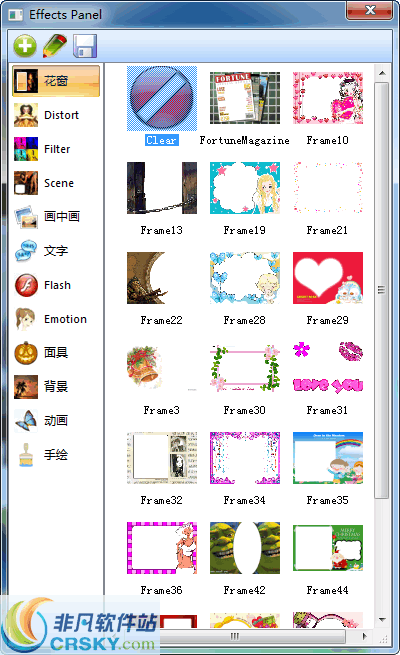400x655 pixels.
Task: Click the pencil edit icon
Action: tap(55, 46)
